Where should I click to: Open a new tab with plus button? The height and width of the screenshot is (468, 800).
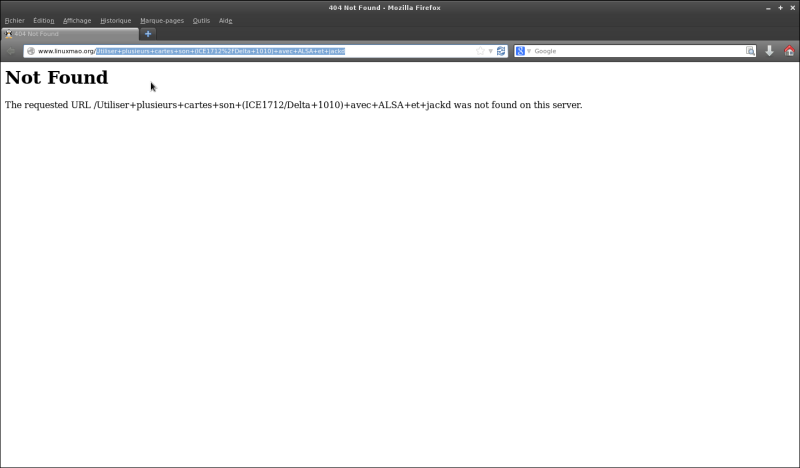click(148, 34)
